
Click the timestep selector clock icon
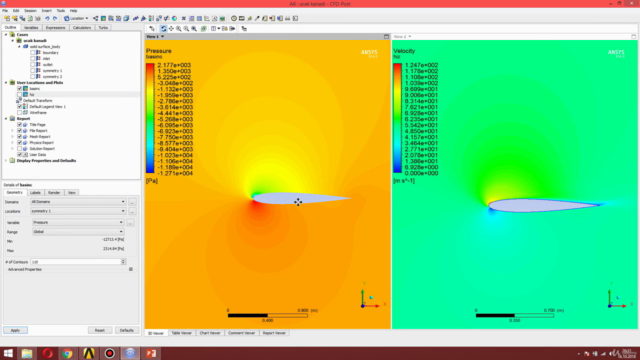234,18
